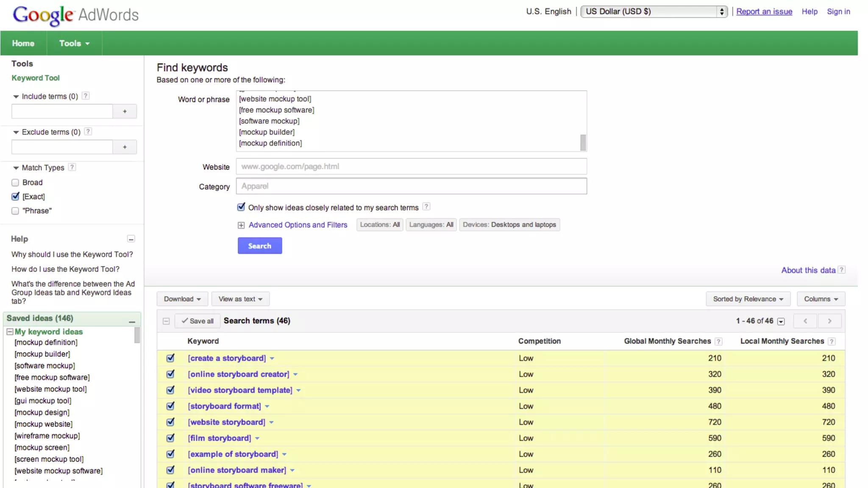Click the help icon next to About this data
This screenshot has width=868, height=488.
(x=842, y=270)
